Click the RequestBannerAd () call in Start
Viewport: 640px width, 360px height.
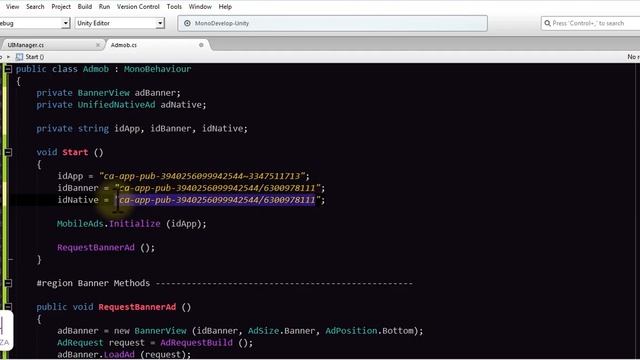tap(106, 247)
